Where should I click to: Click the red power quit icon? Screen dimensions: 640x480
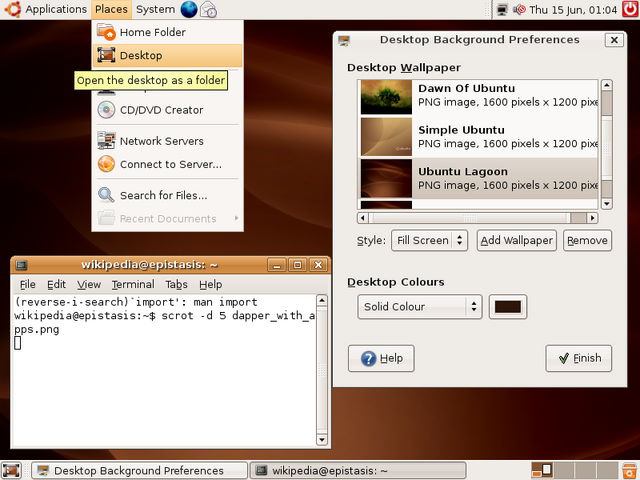point(631,9)
